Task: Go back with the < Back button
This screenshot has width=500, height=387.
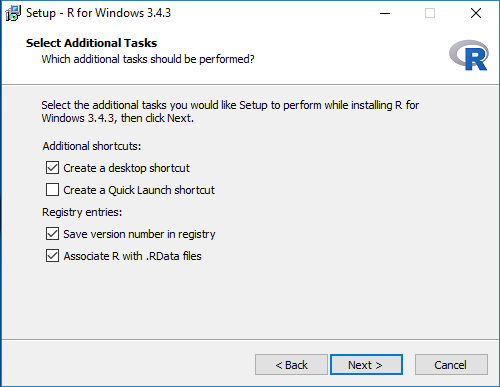Action: pos(291,365)
